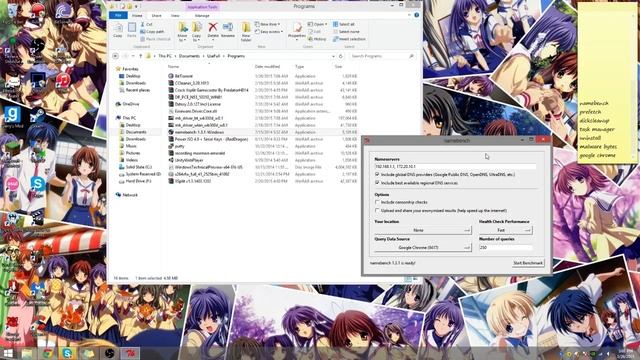Screen dimensions: 640x360
Task: Click the Properties icon in ribbon
Action: (297, 28)
